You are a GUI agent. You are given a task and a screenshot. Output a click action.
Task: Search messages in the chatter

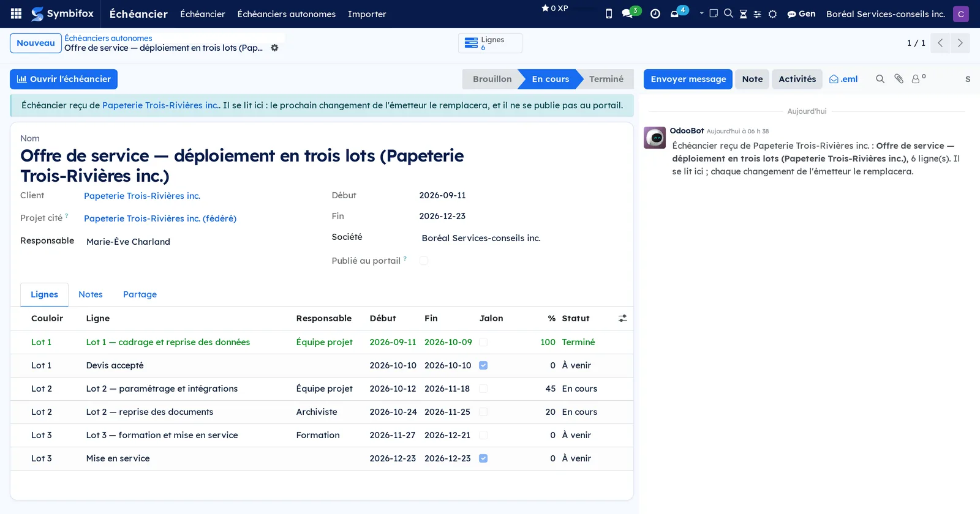880,79
